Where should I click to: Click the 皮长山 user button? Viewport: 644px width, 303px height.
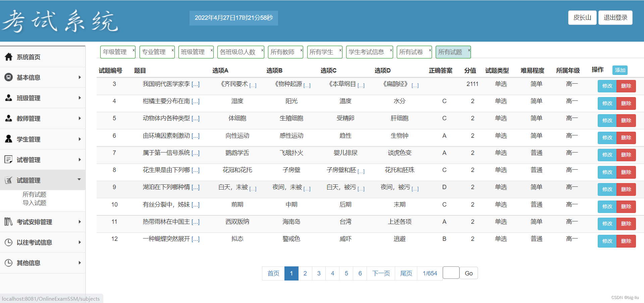coord(582,17)
